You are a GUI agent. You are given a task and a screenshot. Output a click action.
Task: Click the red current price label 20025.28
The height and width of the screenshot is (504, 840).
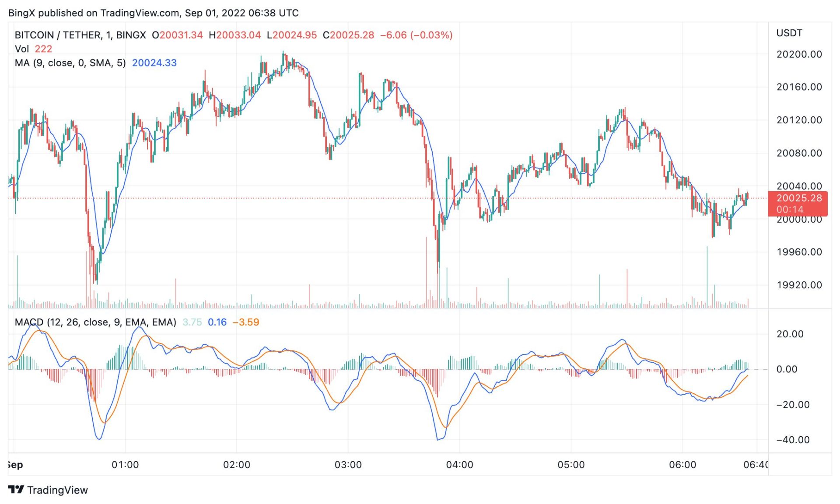pos(799,198)
